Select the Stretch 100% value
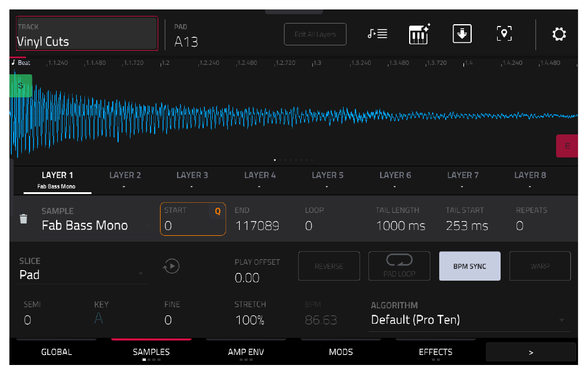The image size is (588, 375). pyautogui.click(x=250, y=320)
